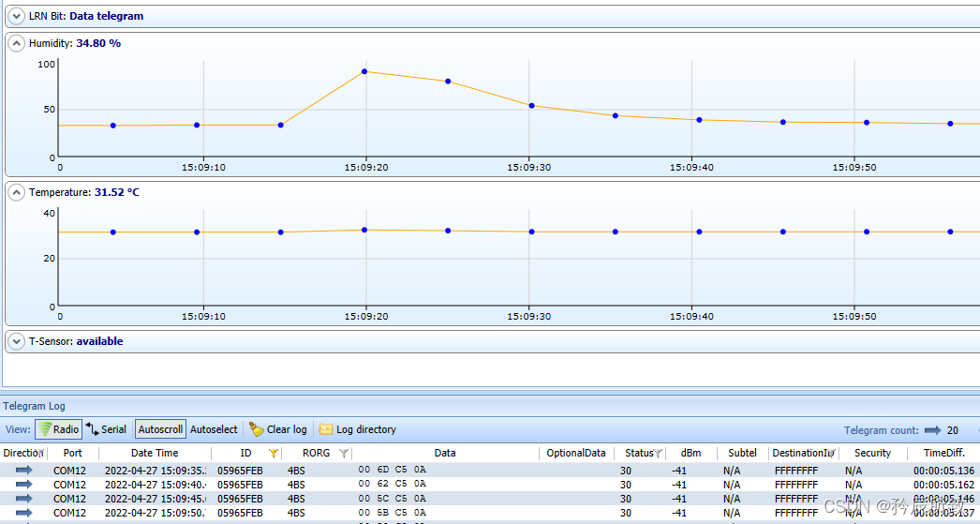Click the Telegram Log panel title
This screenshot has width=980, height=524.
34,406
